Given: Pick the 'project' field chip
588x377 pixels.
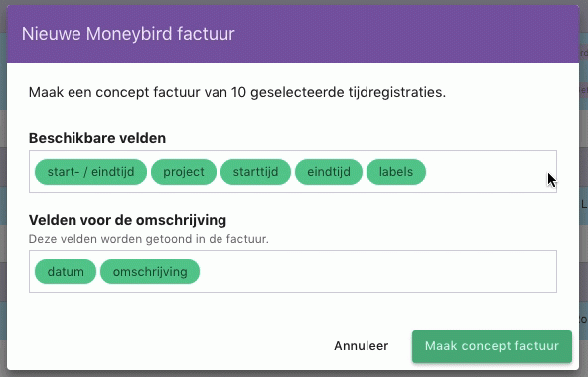Looking at the screenshot, I should pos(184,172).
